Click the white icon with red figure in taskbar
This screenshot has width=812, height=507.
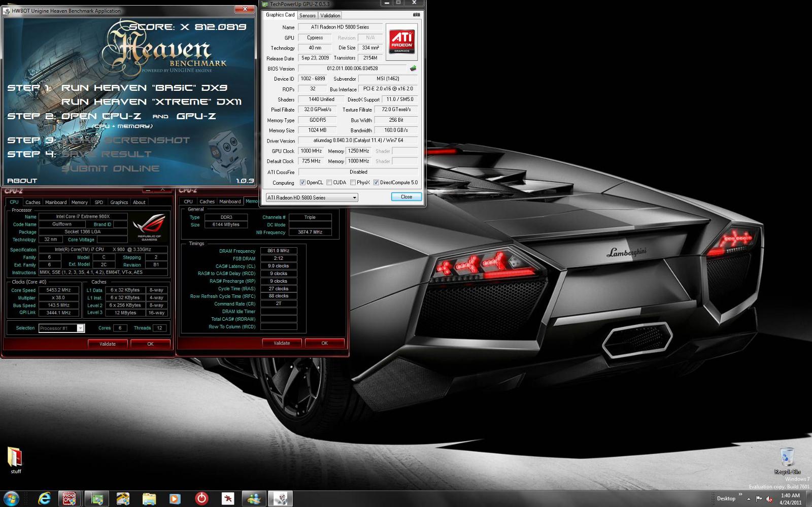pyautogui.click(x=228, y=498)
